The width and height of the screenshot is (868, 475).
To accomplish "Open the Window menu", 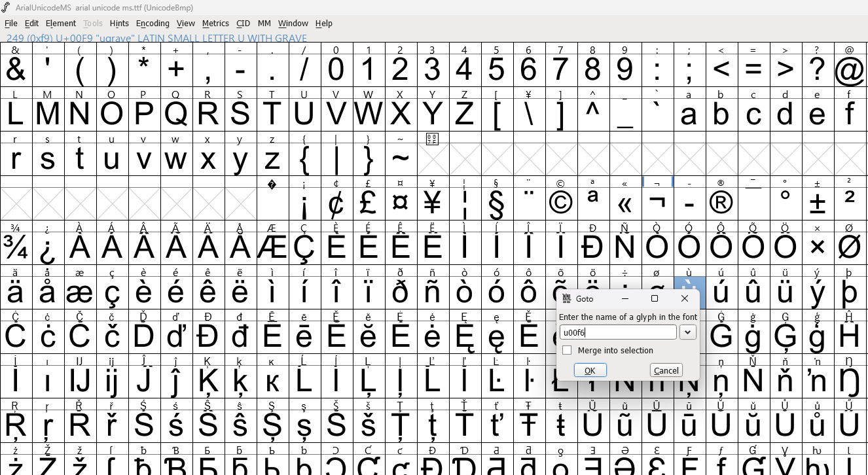I will (293, 24).
